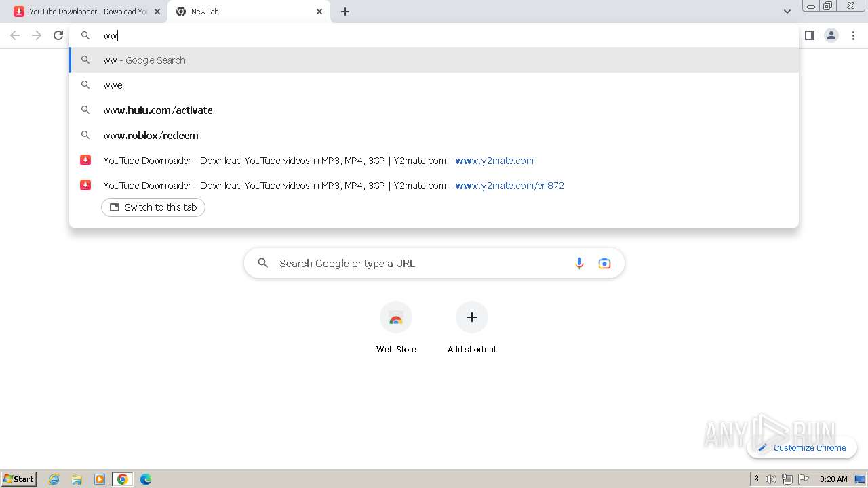The height and width of the screenshot is (488, 868).
Task: Pick the 'wwe' search suggestion
Action: [x=434, y=85]
